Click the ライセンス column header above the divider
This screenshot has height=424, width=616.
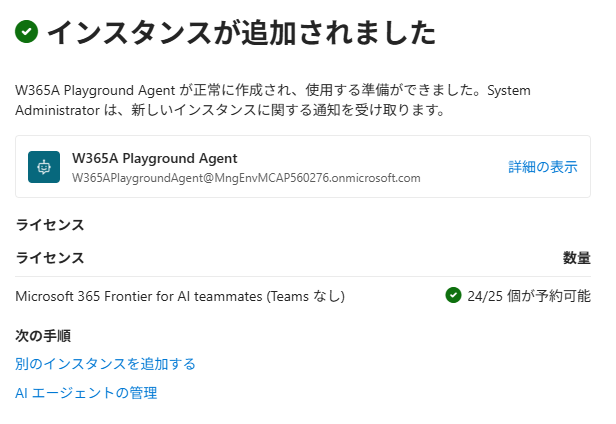50,258
